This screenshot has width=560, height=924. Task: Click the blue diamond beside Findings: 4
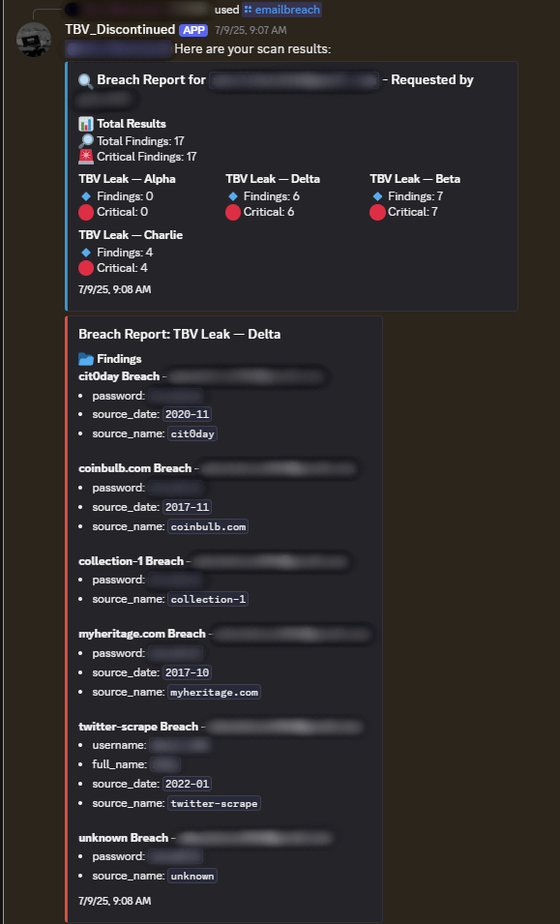[86, 253]
